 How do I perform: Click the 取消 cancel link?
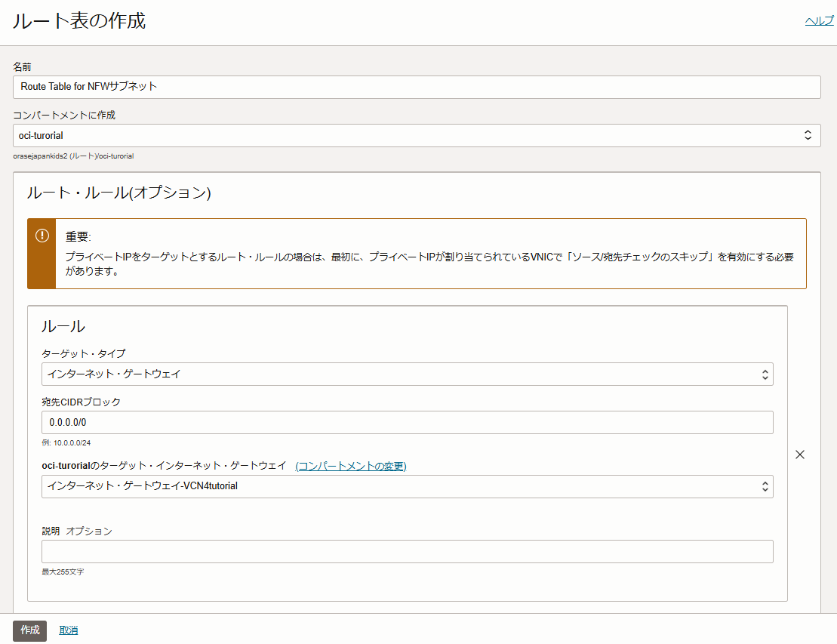(67, 630)
